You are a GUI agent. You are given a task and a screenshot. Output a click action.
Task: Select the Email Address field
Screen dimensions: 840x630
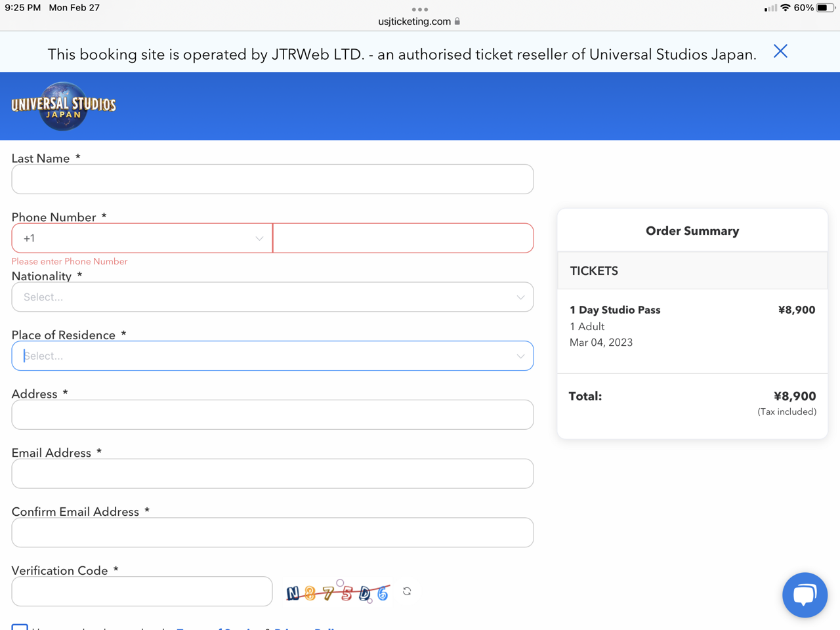click(x=272, y=474)
